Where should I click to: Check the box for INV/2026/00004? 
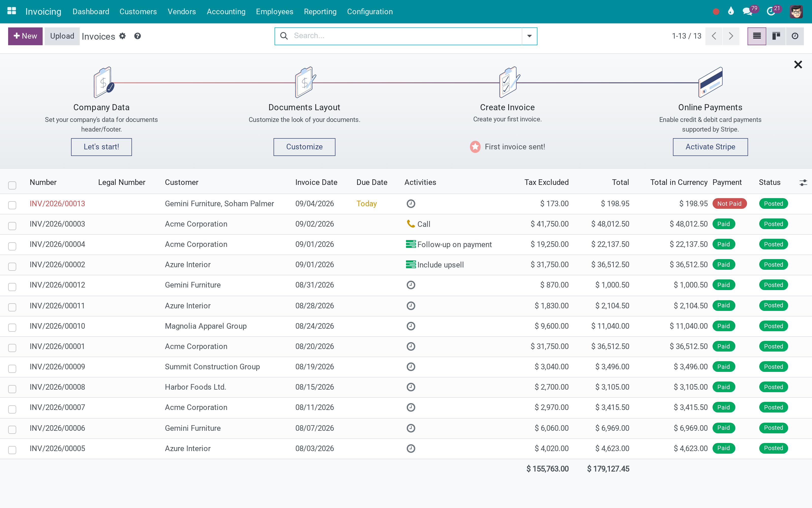tap(12, 246)
